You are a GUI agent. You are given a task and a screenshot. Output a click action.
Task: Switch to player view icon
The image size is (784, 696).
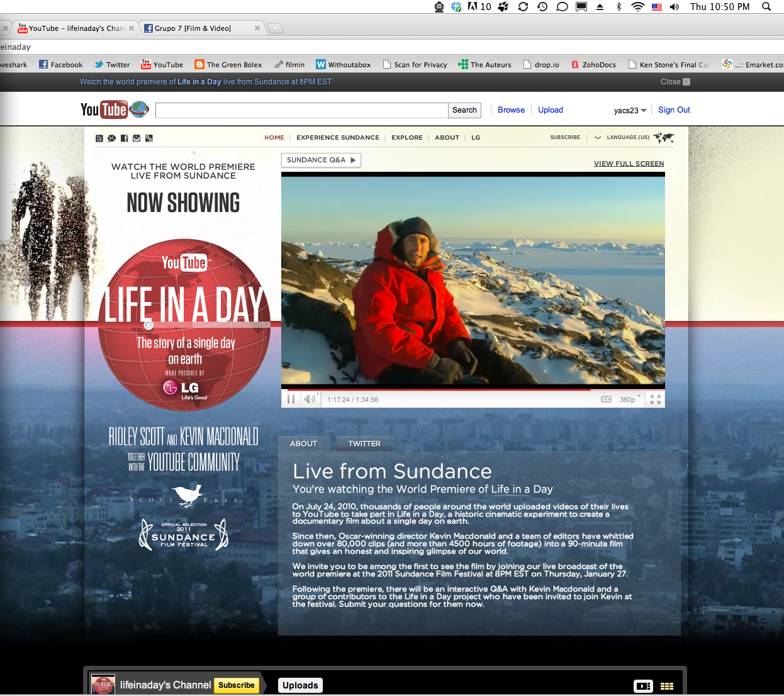coord(643,687)
